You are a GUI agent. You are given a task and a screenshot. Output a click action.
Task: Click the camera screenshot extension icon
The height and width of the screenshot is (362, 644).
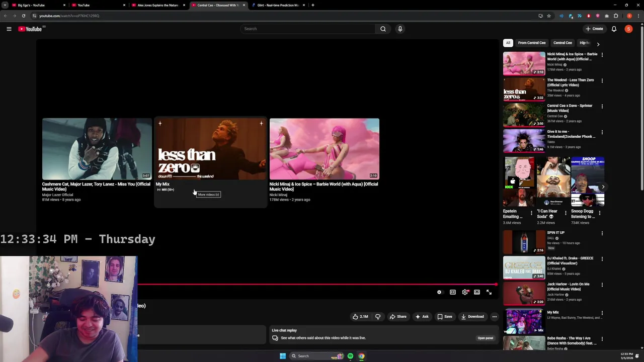tap(607, 16)
